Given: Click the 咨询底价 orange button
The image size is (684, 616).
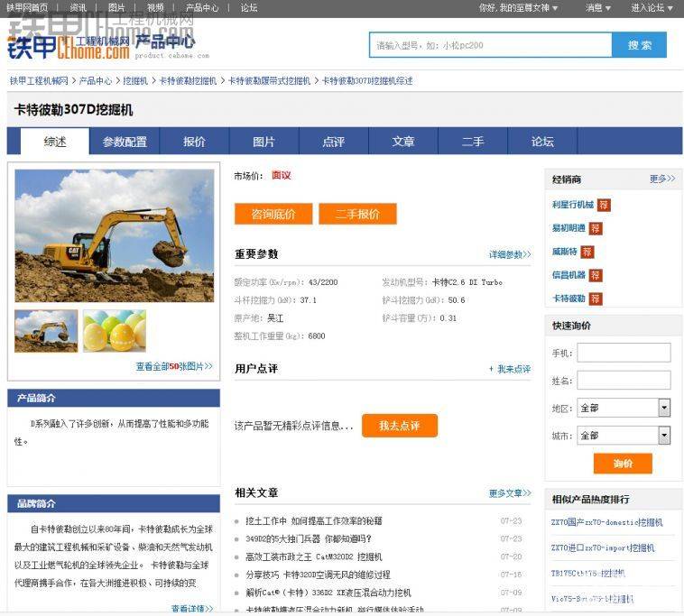Looking at the screenshot, I should (273, 214).
